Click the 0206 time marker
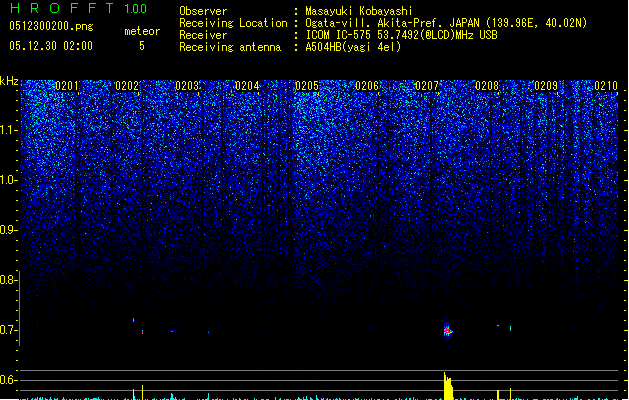The image size is (629, 400). click(x=367, y=86)
